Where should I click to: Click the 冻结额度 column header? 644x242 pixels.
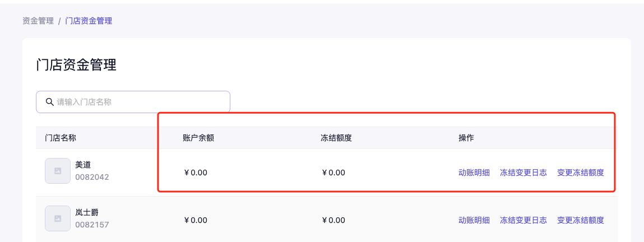[336, 138]
